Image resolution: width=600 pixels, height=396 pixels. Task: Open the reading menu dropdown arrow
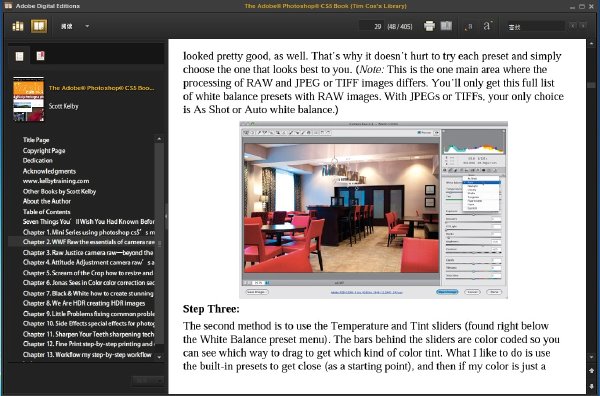click(x=87, y=26)
